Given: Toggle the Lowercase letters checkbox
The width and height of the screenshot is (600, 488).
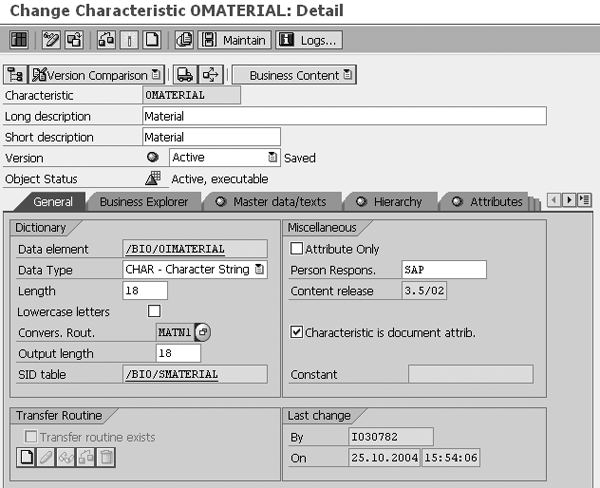Looking at the screenshot, I should click(x=154, y=312).
